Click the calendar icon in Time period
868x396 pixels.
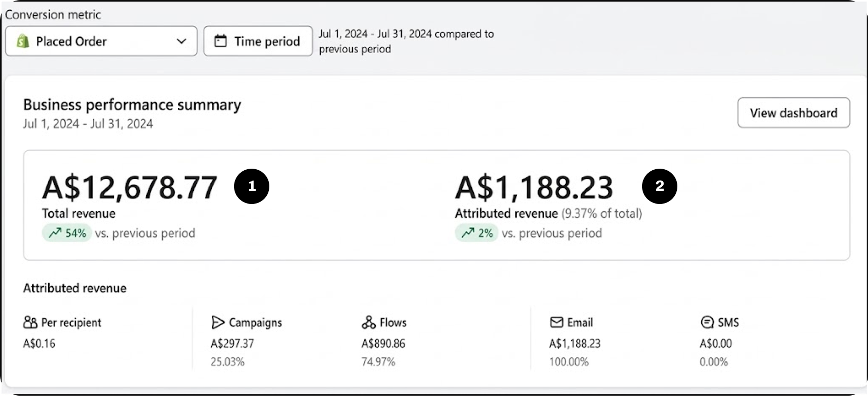221,41
